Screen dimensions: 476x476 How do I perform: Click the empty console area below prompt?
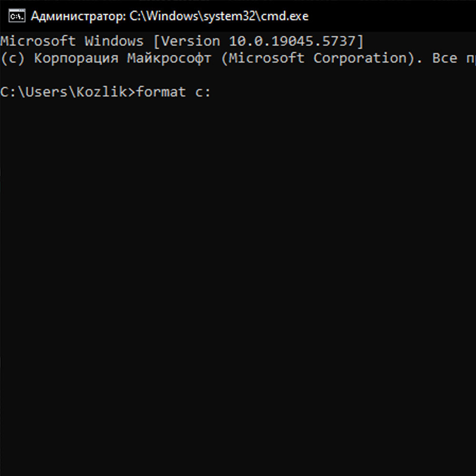[x=238, y=286]
